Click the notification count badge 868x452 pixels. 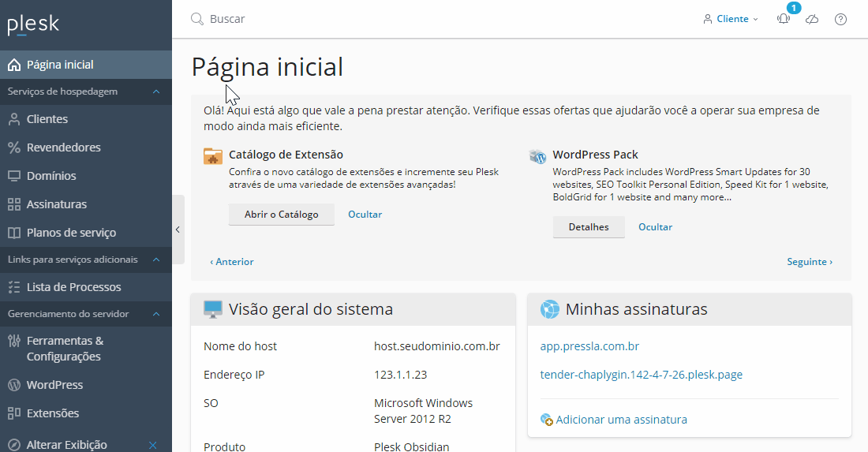tap(794, 8)
